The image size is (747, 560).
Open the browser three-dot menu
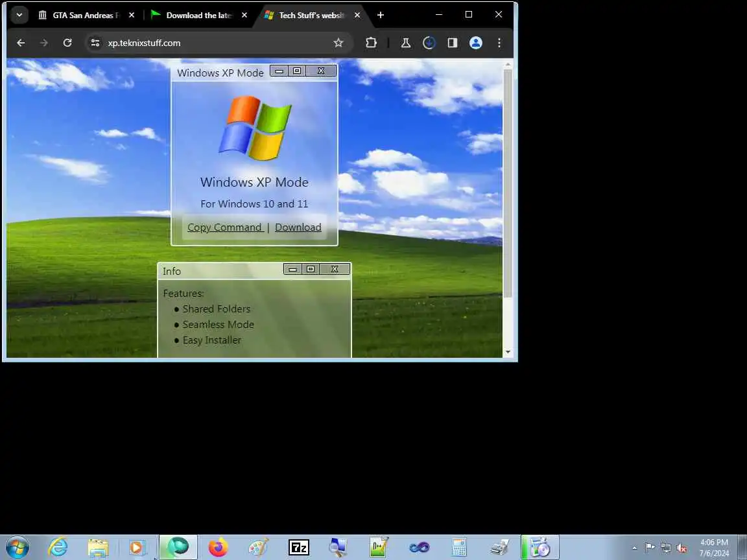(499, 43)
